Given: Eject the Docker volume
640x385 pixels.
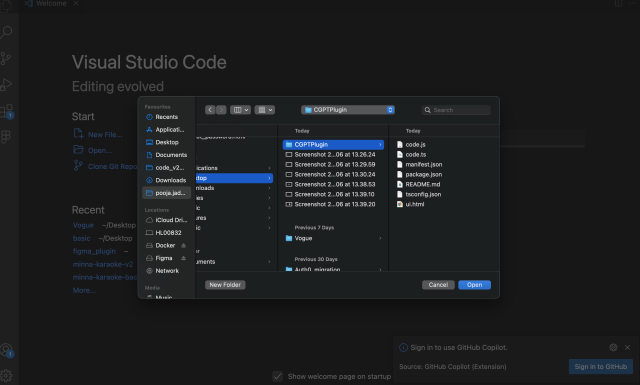Looking at the screenshot, I should (183, 245).
